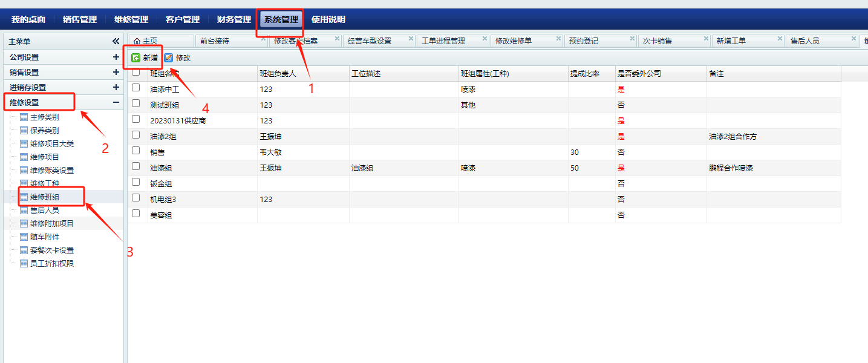Click grid icon beside 主修类别
This screenshot has width=868, height=363.
pos(24,117)
